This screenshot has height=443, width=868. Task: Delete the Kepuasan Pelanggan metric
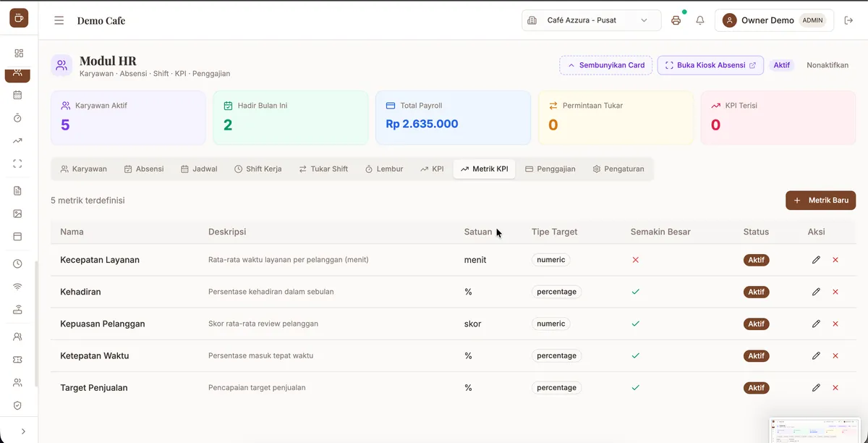[835, 324]
